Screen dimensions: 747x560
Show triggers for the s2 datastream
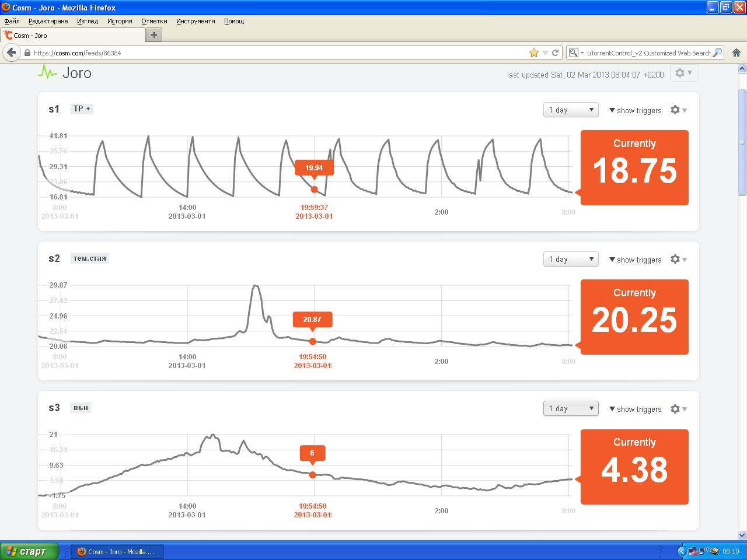635,260
